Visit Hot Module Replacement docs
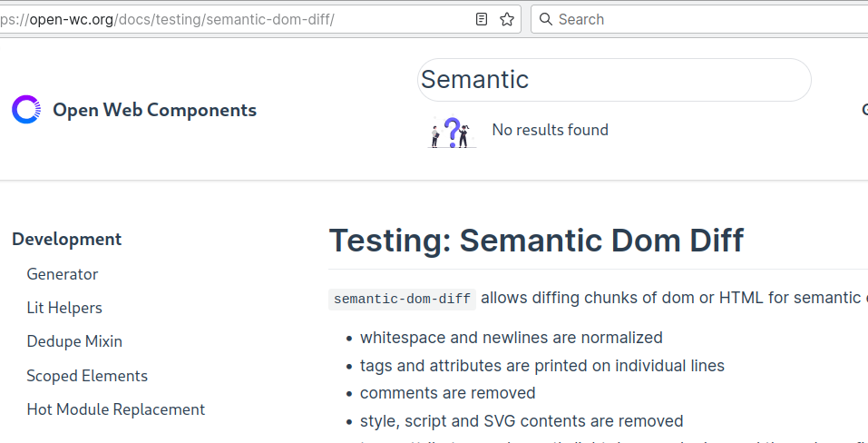This screenshot has width=868, height=443. (116, 409)
